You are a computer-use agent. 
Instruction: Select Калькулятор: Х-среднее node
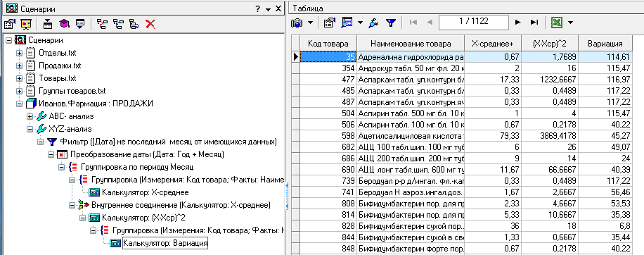(145, 192)
